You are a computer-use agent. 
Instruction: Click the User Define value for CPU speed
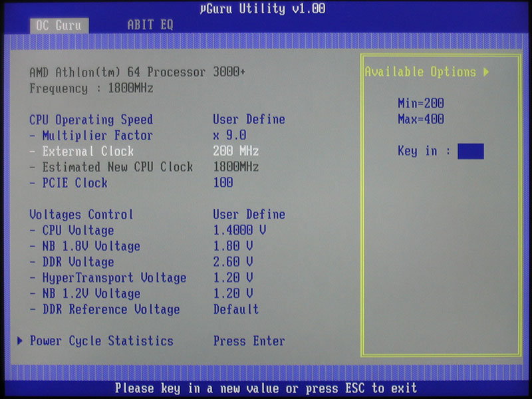[249, 120]
